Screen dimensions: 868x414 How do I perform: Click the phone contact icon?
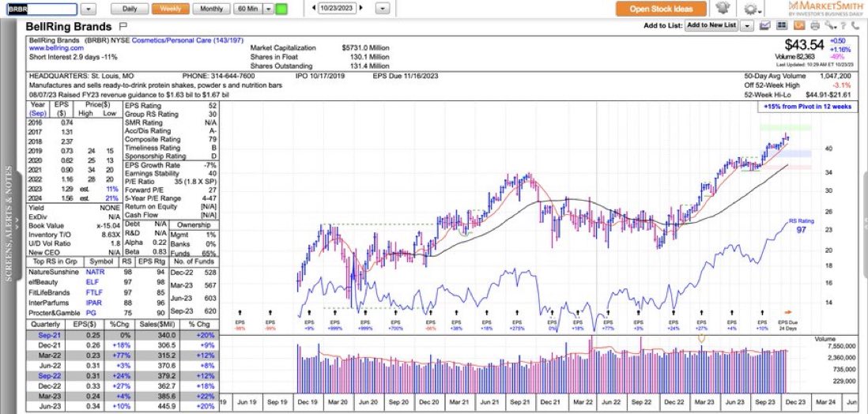tap(856, 25)
